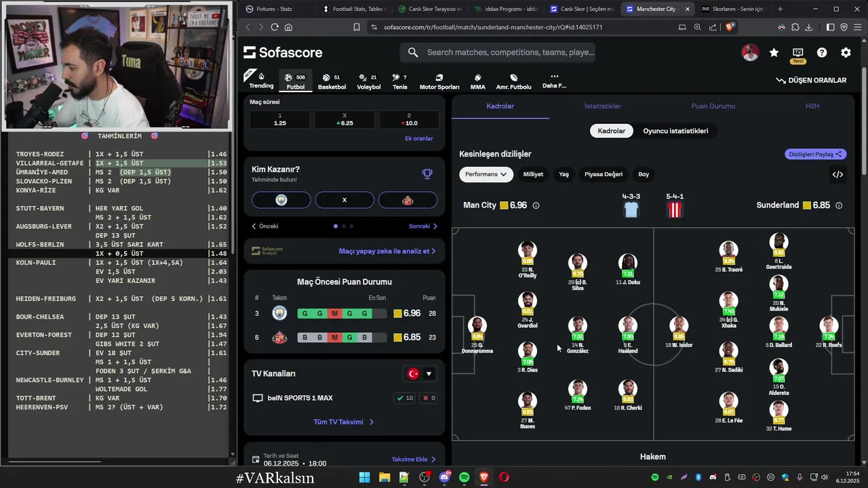Click the Dizilişleri Paylaş button
The width and height of the screenshot is (868, 488).
point(816,154)
